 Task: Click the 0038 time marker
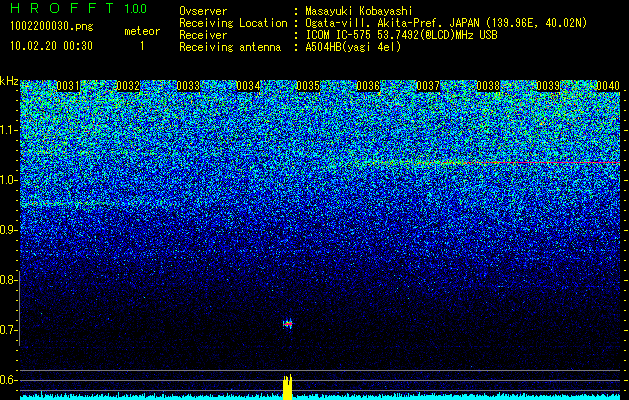click(488, 86)
